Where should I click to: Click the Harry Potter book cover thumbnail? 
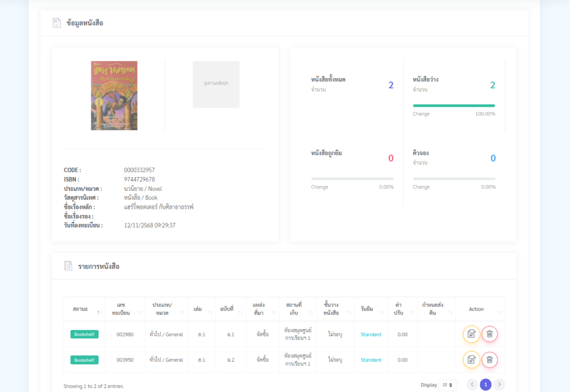click(114, 96)
